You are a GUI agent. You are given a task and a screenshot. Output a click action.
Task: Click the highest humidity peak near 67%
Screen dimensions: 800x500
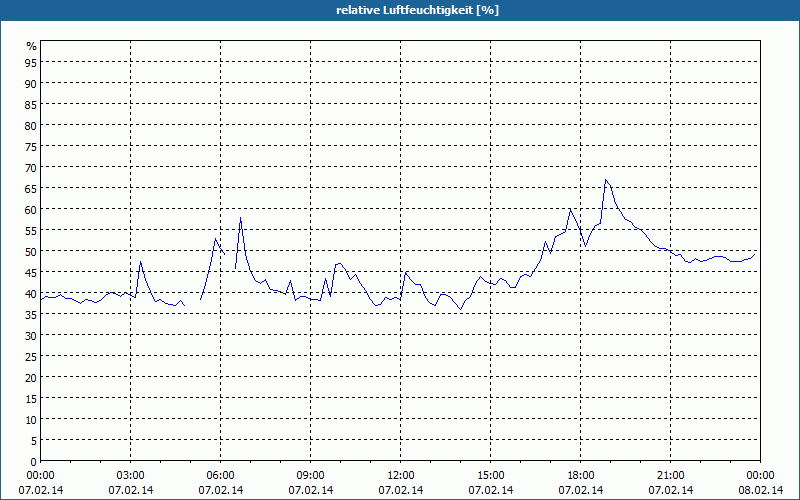tap(605, 180)
